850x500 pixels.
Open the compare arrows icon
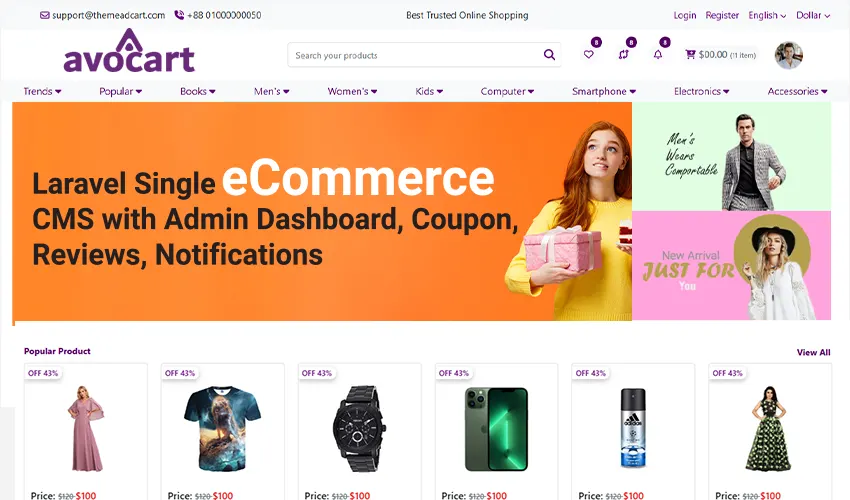tap(623, 54)
